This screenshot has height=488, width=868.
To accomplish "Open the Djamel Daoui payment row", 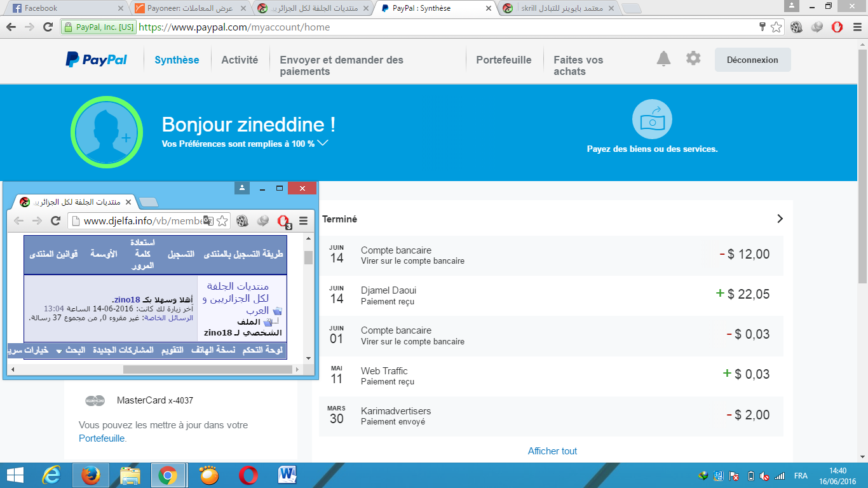I will 552,295.
